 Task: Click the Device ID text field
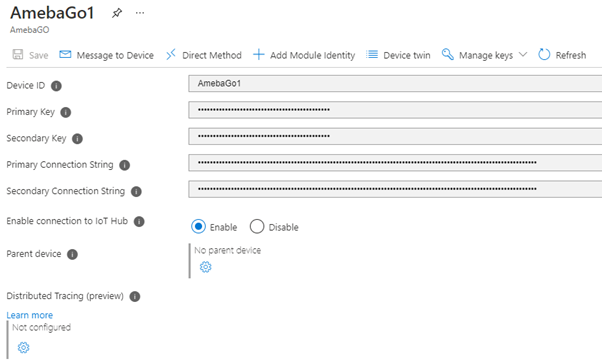[395, 83]
